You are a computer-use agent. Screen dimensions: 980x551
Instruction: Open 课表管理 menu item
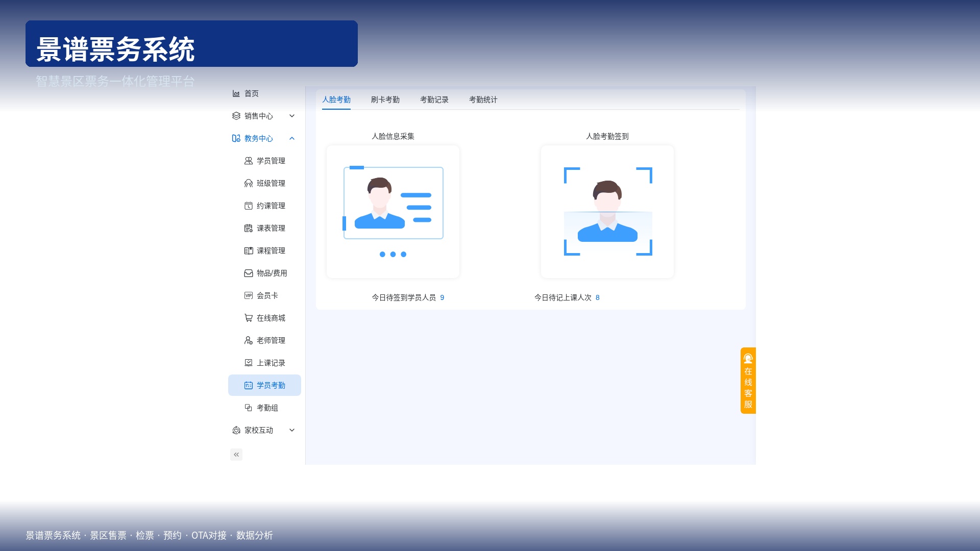[x=264, y=228]
